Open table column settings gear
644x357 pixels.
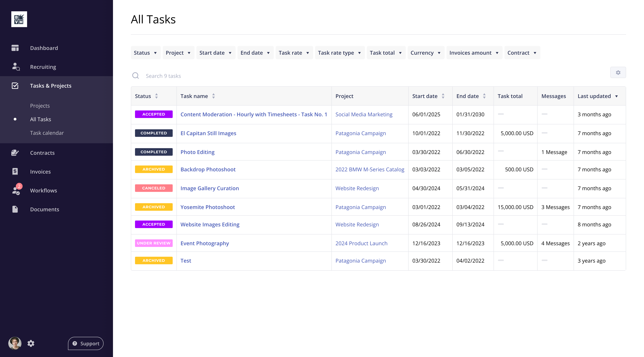[x=618, y=73]
